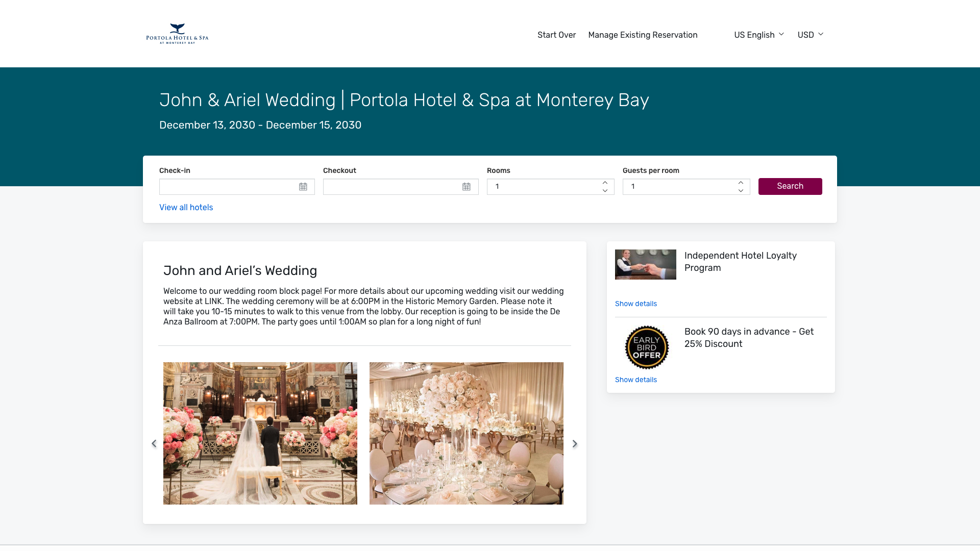Screen dimensions: 980x551
Task: Increase the Rooms count arrow
Action: [605, 183]
